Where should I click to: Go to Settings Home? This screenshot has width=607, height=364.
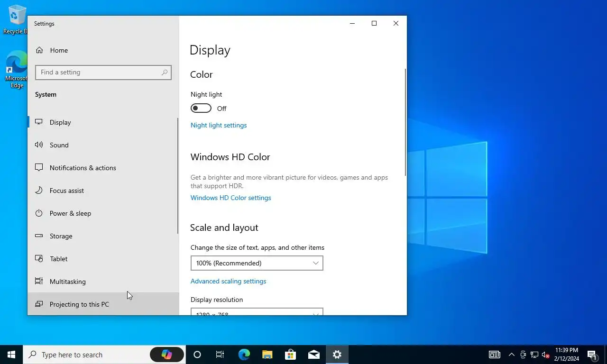tap(102, 50)
